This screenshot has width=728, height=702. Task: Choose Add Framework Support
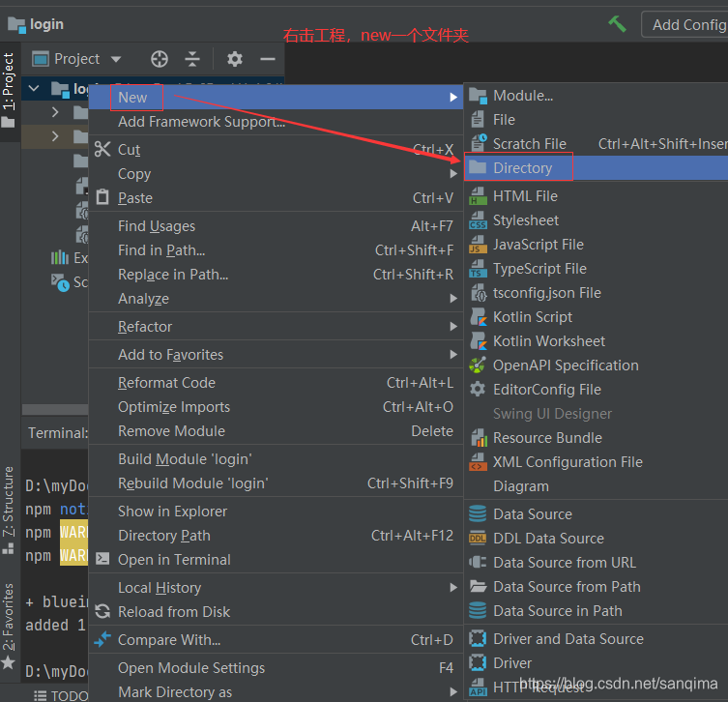pyautogui.click(x=276, y=122)
